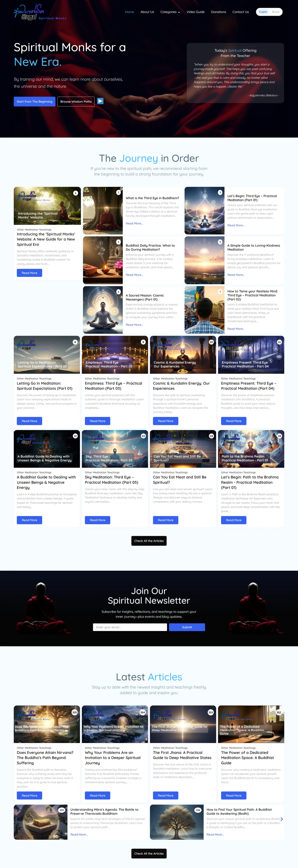Click Read More under Dedicated Meditation Space article

(x=234, y=795)
